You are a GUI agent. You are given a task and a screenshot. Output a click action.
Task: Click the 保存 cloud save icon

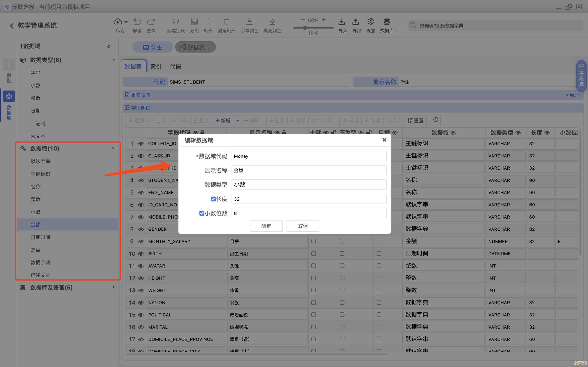coord(118,22)
